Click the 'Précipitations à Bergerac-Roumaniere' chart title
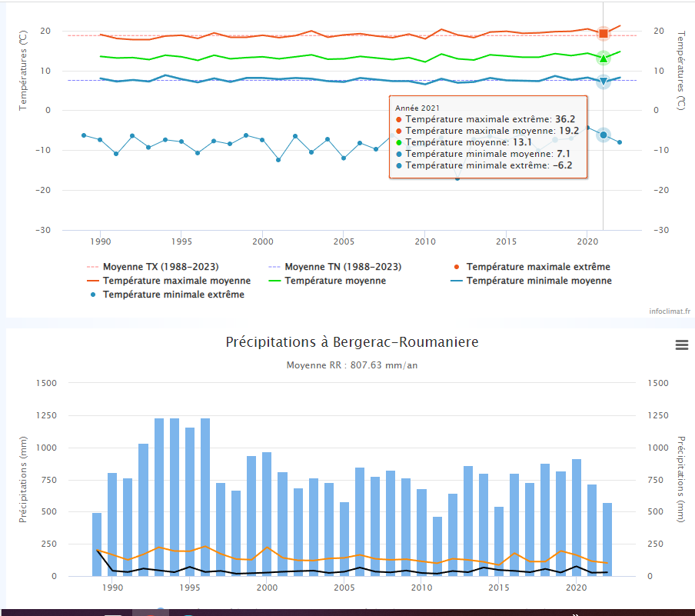 tap(352, 342)
